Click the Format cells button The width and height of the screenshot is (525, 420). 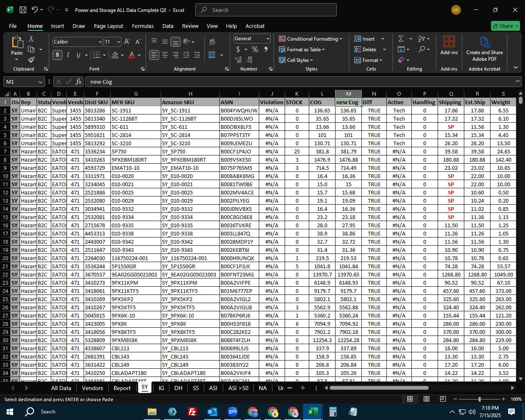tap(368, 60)
